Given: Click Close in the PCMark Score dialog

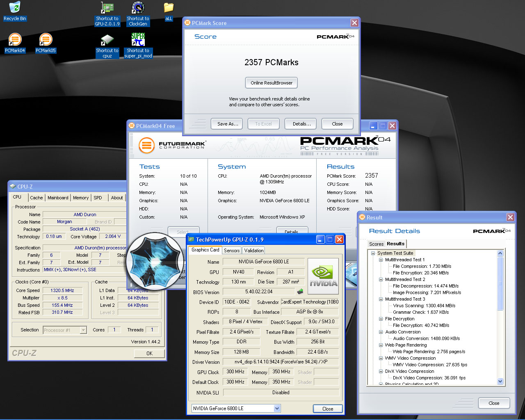Looking at the screenshot, I should [x=337, y=124].
